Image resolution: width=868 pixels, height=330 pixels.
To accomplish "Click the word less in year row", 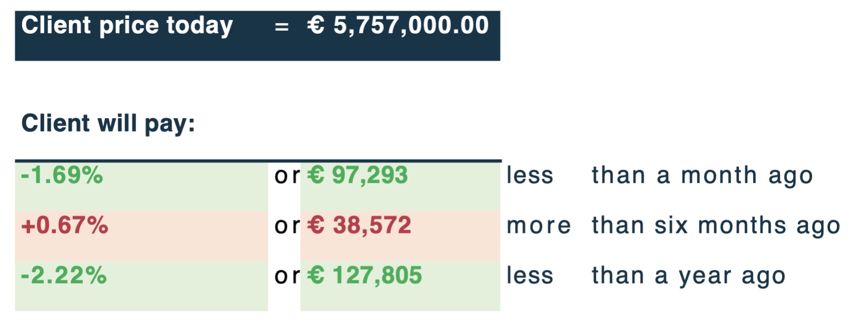I will pos(530,276).
